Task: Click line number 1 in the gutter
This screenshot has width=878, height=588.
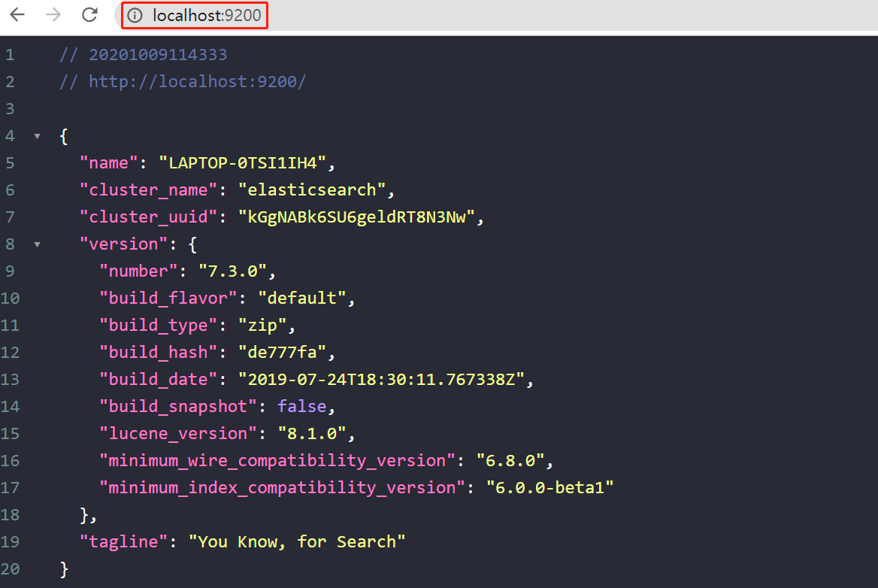Action: 10,55
